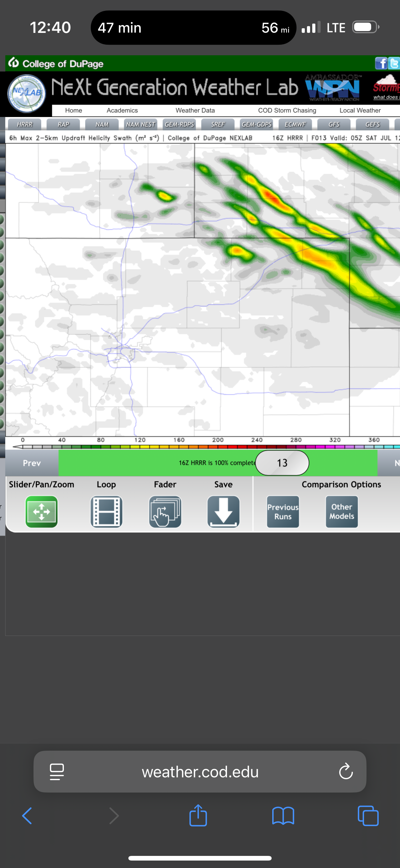Open Safari bookmarks book icon
This screenshot has height=868, width=400.
[x=283, y=816]
